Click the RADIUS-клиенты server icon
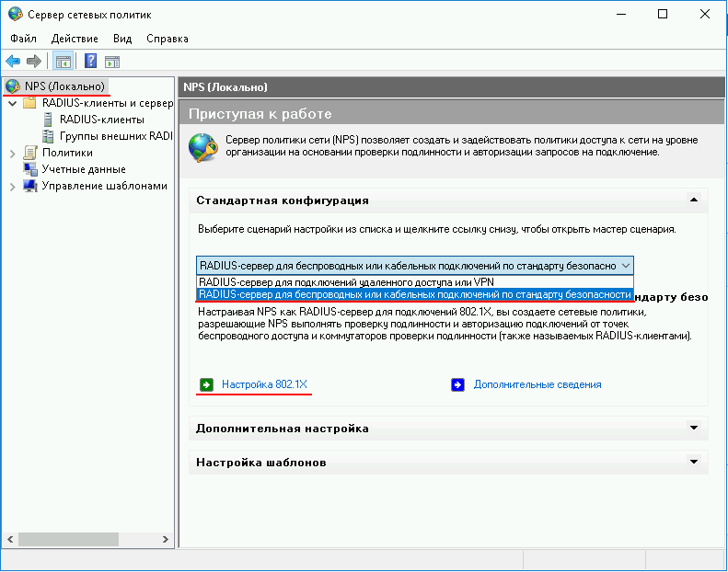 click(47, 120)
